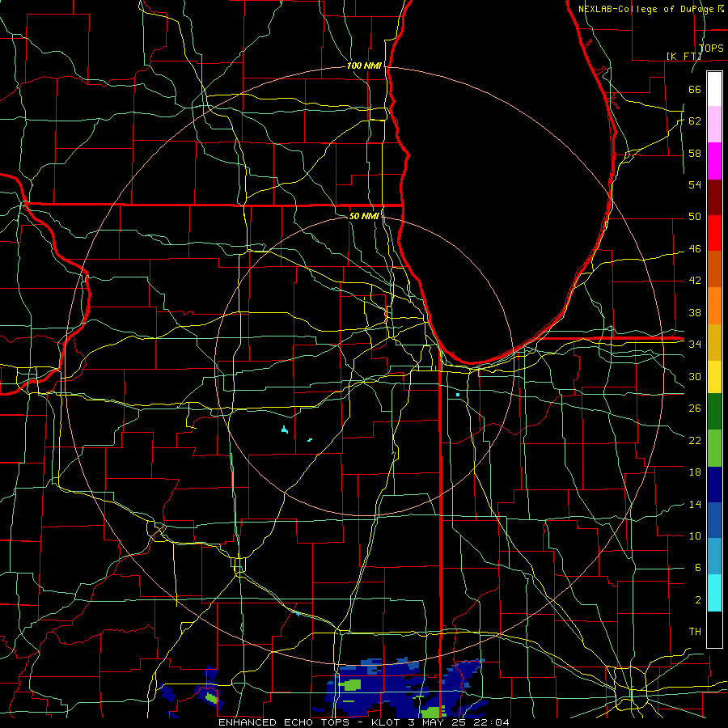The width and height of the screenshot is (728, 728).
Task: Click the TOPS legend heading
Action: [x=711, y=48]
